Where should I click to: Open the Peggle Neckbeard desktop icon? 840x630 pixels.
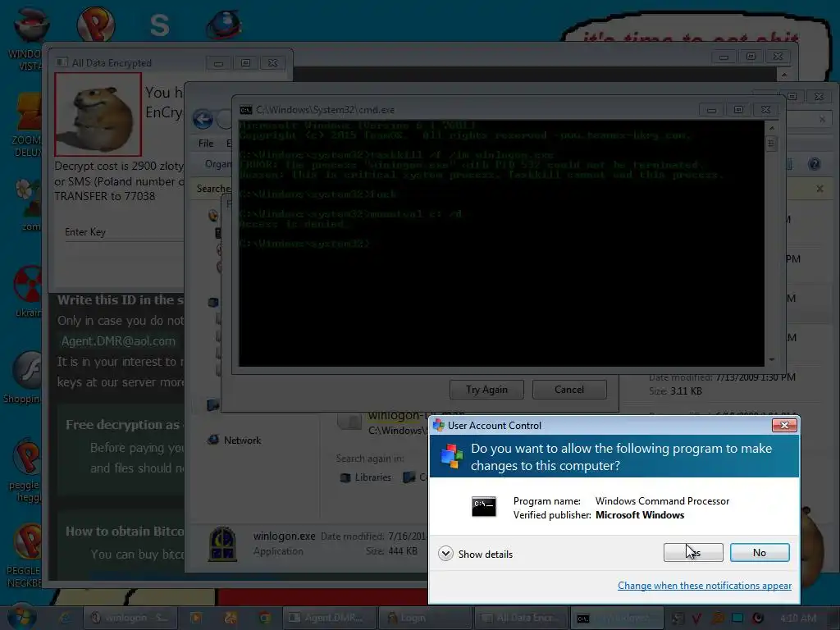pyautogui.click(x=25, y=555)
